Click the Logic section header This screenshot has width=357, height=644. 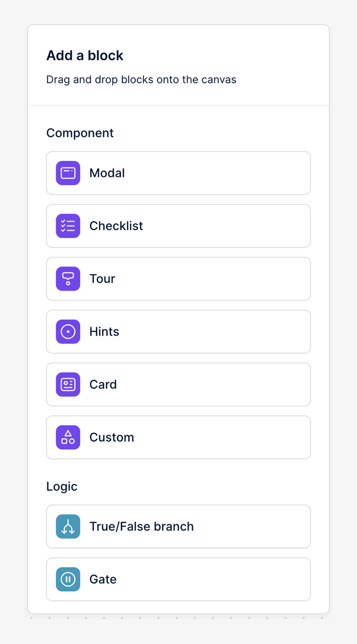(x=62, y=487)
